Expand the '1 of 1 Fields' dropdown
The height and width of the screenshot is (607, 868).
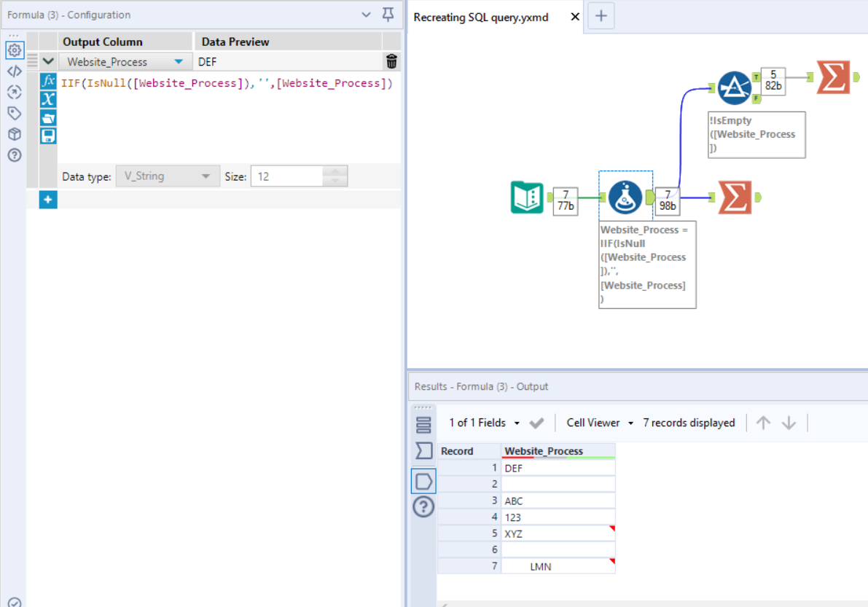pyautogui.click(x=517, y=423)
